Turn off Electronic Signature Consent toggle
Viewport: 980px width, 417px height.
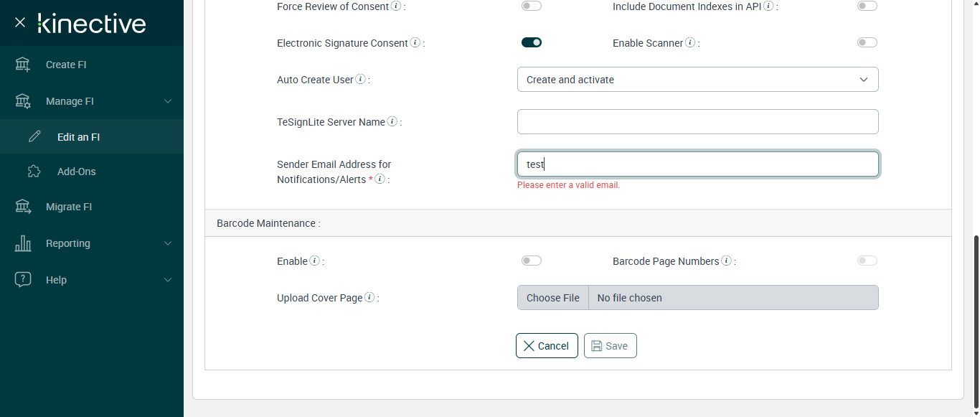532,43
